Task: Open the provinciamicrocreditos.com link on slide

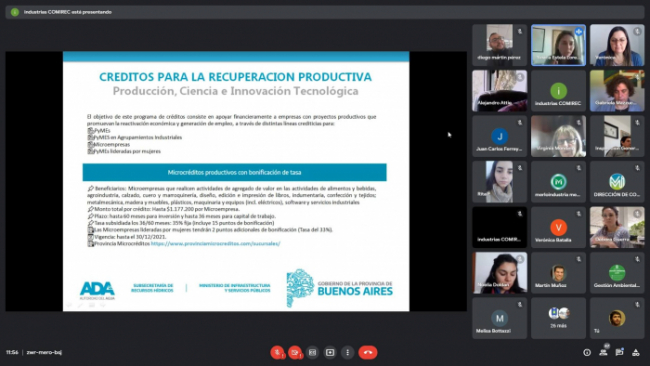Action: pyautogui.click(x=216, y=244)
